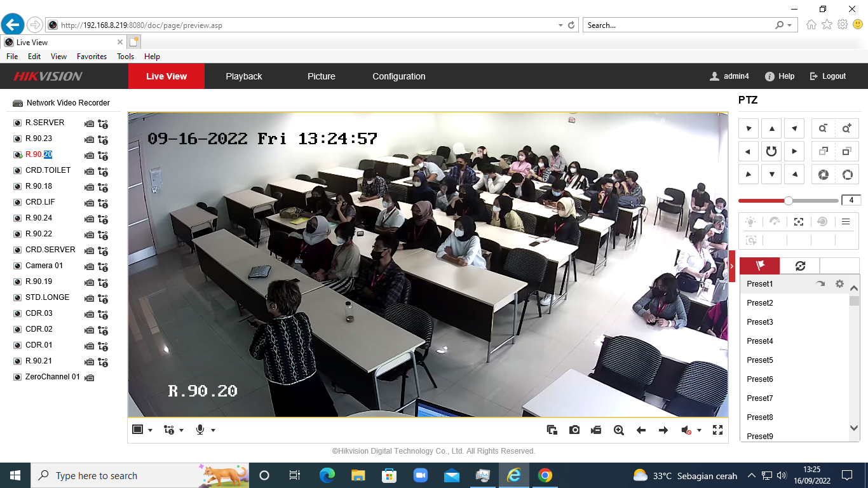Switch stream type for the R.90.23 channel

[103, 140]
